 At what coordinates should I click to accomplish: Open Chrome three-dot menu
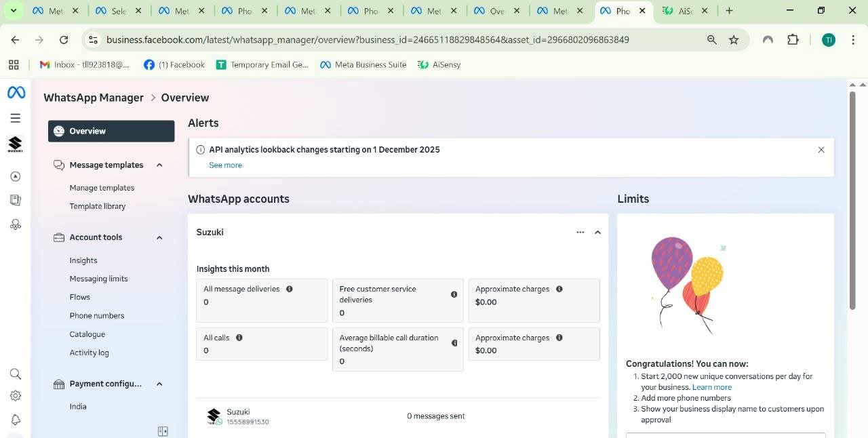point(852,40)
